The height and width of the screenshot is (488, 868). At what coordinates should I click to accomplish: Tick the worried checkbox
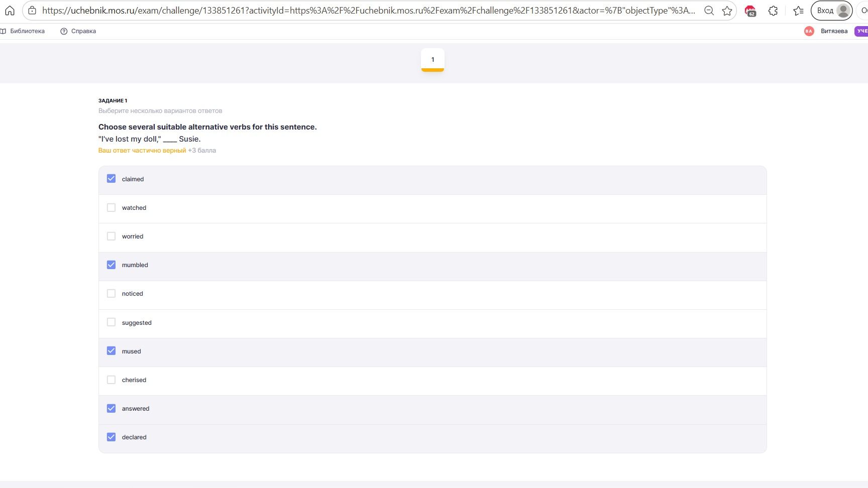pos(111,236)
